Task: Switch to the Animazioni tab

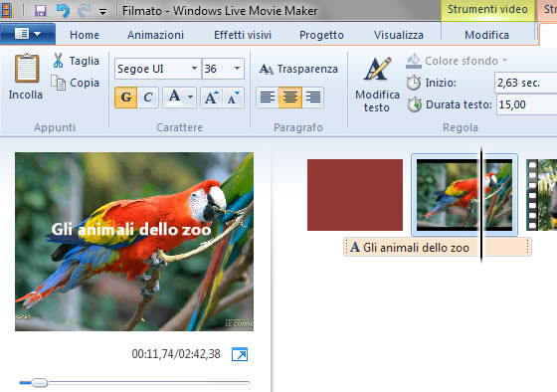Action: 155,35
